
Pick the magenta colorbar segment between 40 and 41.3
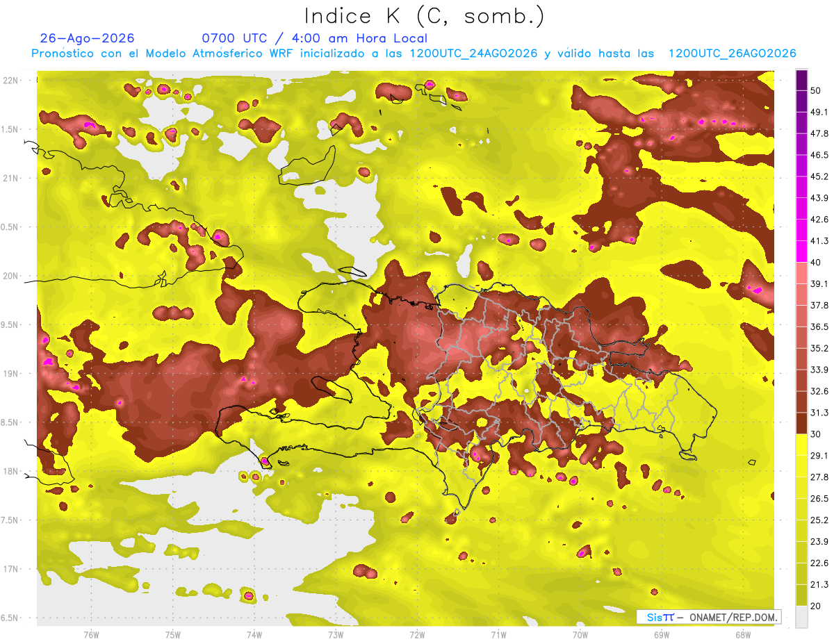(801, 251)
